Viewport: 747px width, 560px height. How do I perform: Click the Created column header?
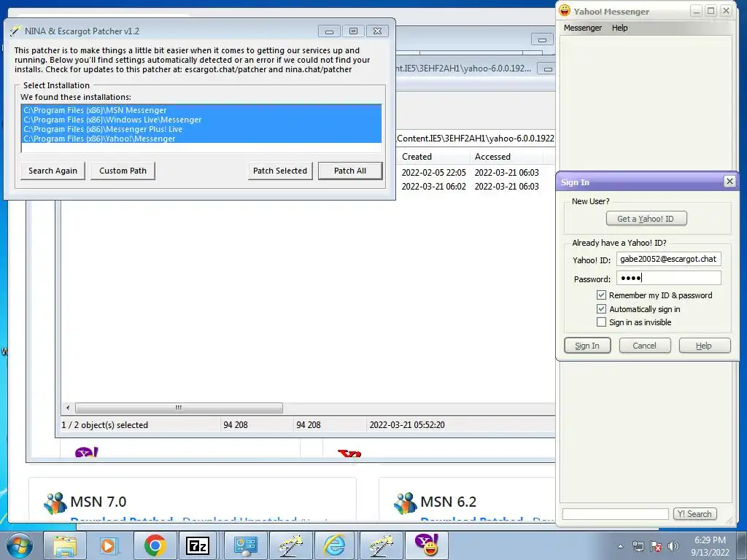433,157
